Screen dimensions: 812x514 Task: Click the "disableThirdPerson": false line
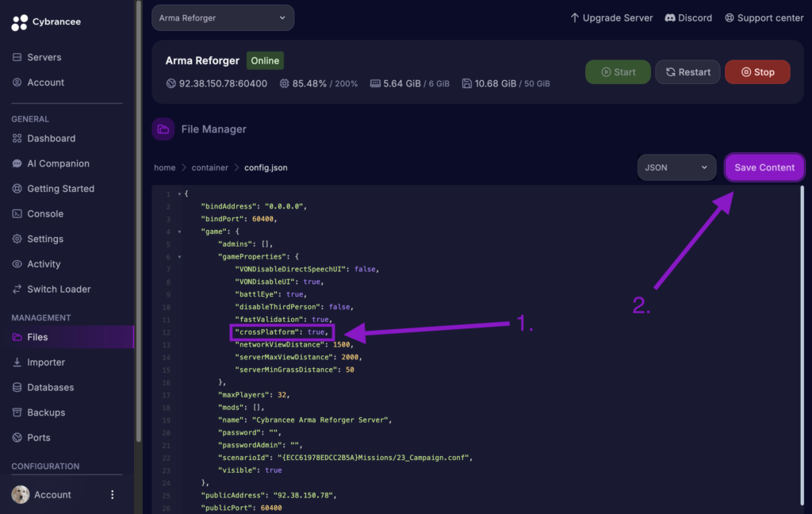(x=294, y=307)
